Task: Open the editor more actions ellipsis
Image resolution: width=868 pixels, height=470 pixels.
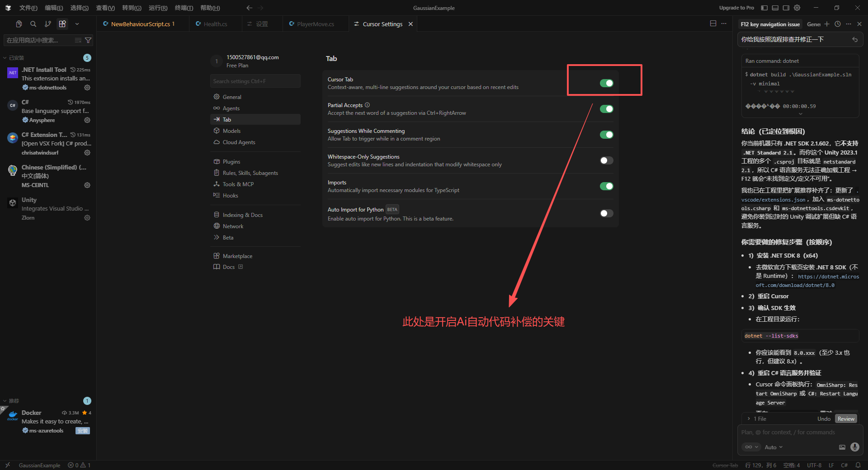Action: 724,23
